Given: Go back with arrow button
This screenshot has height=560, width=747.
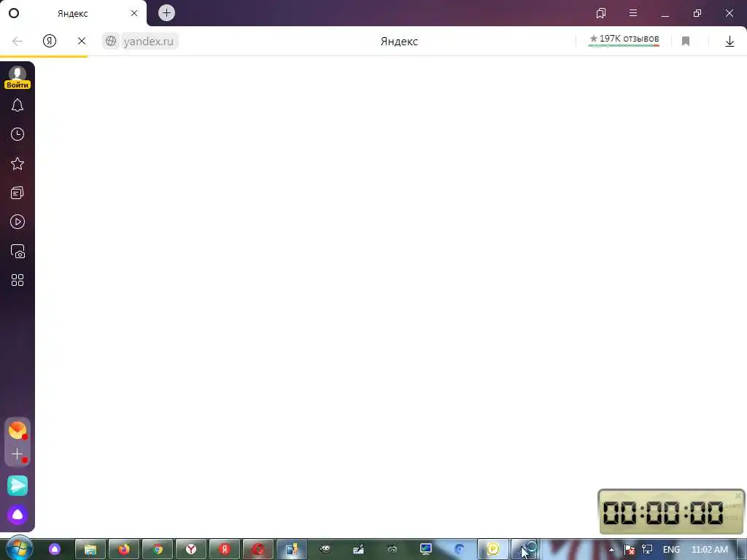Looking at the screenshot, I should point(18,42).
